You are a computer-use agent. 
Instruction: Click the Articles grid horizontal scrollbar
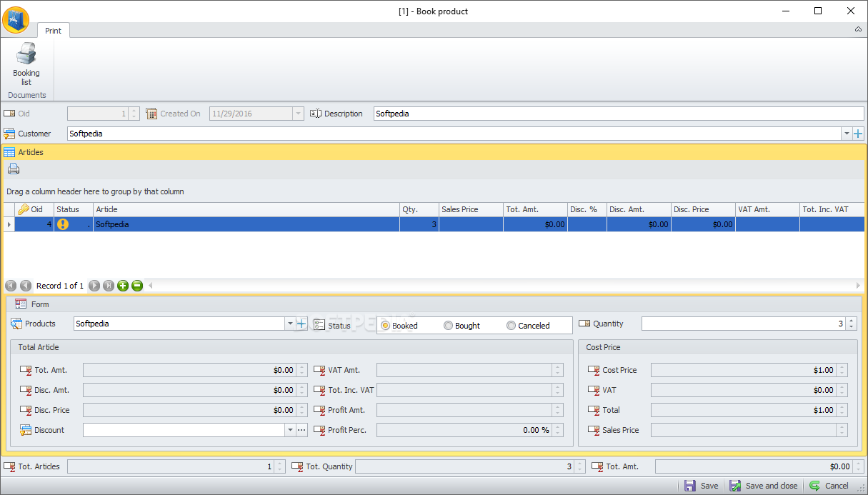pos(504,286)
